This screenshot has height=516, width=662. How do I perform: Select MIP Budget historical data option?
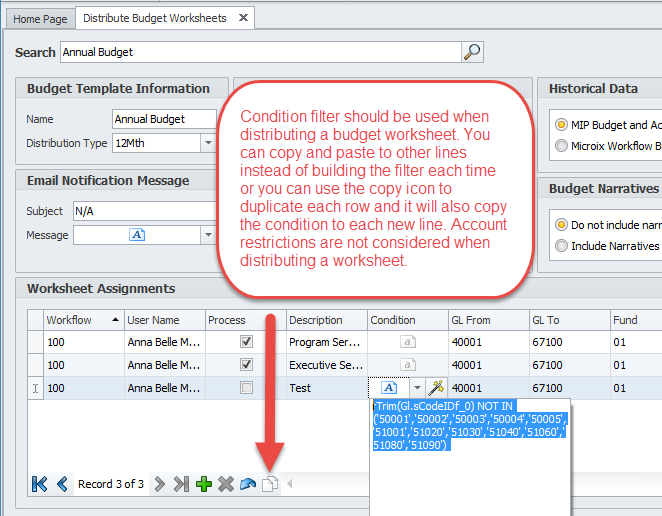[561, 125]
